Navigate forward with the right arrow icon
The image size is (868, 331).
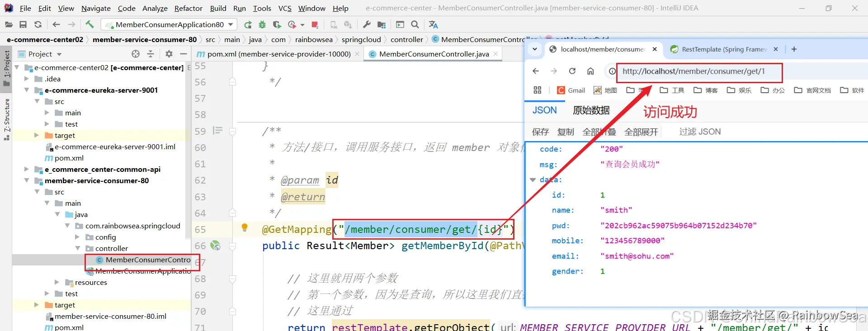[x=71, y=24]
